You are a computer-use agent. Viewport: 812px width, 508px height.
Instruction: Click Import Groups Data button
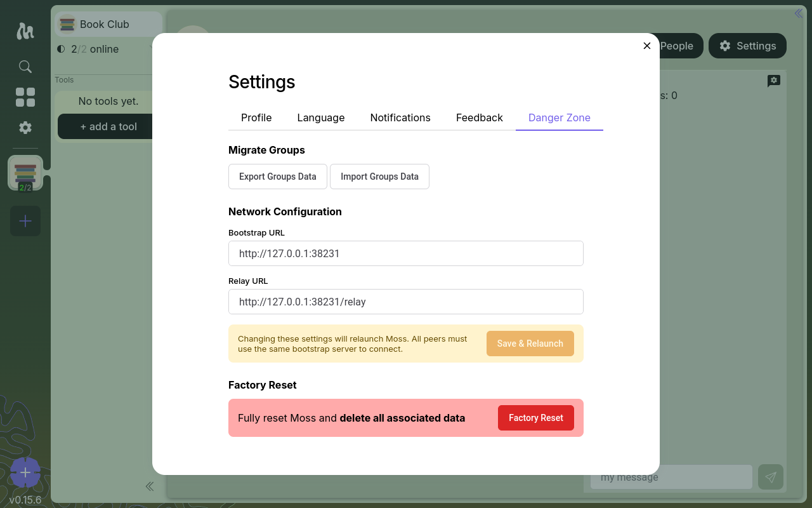tap(379, 177)
